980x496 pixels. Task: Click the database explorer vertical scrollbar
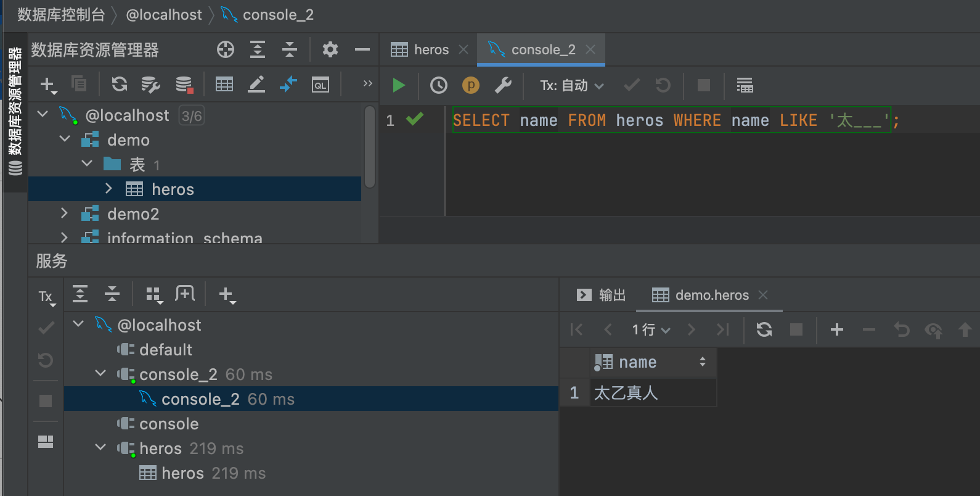click(x=370, y=146)
